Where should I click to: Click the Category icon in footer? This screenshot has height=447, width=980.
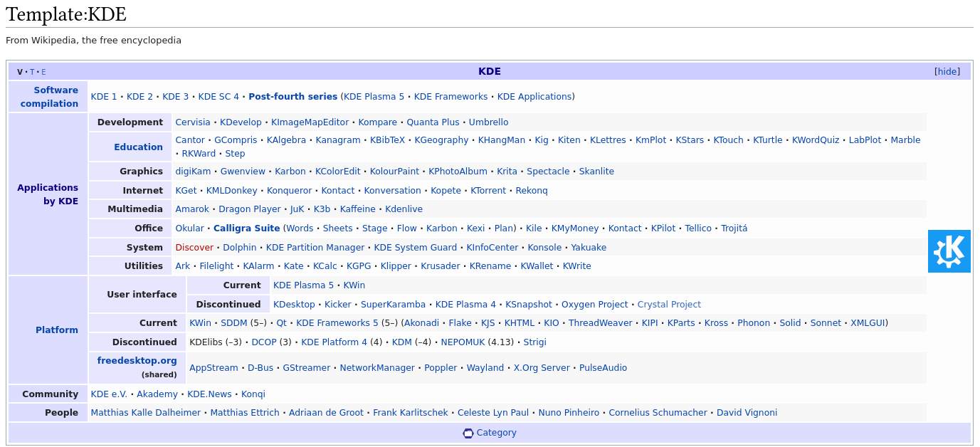tap(468, 433)
